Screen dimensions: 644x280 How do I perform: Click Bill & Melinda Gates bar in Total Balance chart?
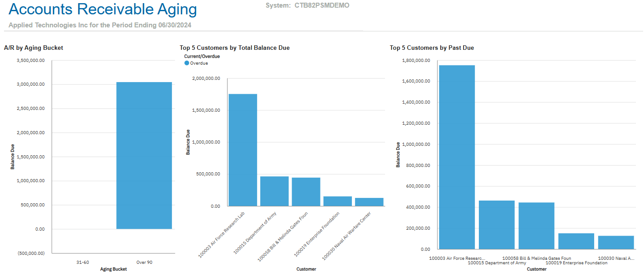(306, 192)
